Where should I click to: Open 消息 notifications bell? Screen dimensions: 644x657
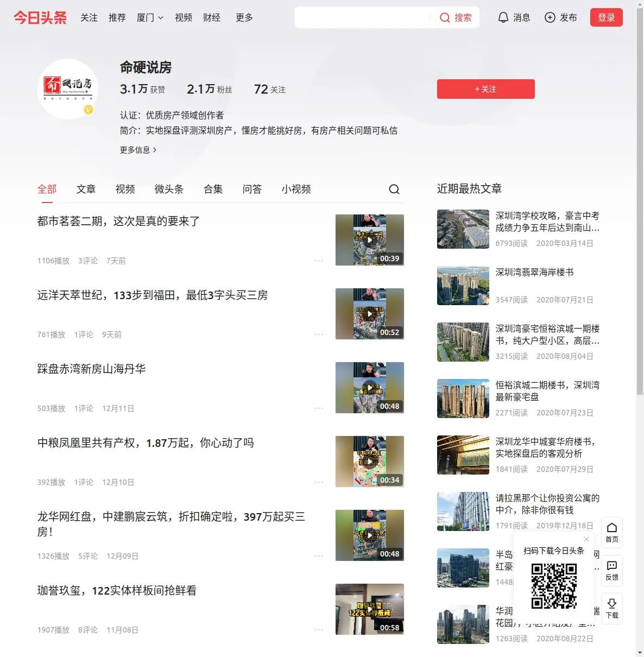tap(503, 18)
